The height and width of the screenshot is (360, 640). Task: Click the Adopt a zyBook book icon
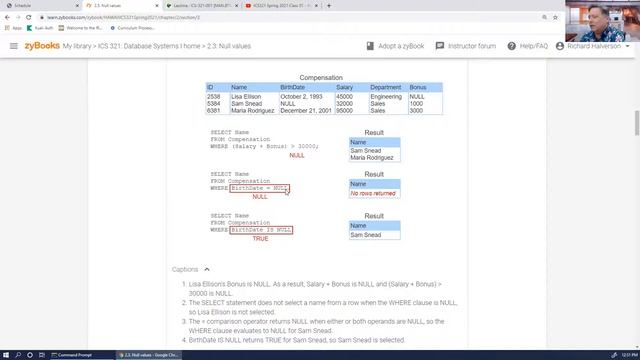click(x=370, y=46)
